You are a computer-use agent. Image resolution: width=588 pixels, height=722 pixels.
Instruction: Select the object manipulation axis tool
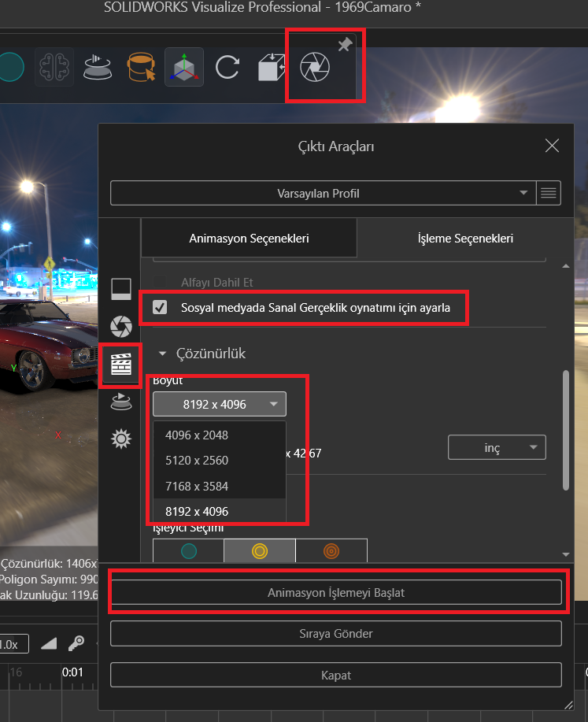pyautogui.click(x=184, y=68)
